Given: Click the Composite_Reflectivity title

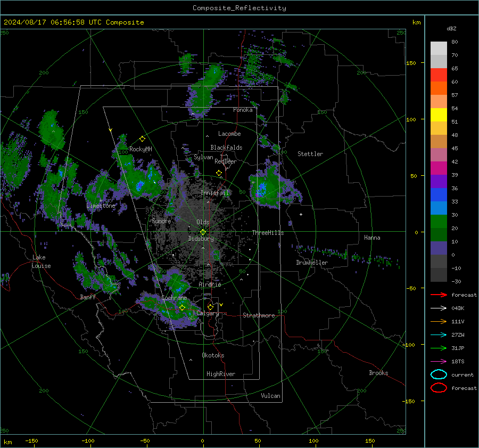Looking at the screenshot, I should pos(239,8).
